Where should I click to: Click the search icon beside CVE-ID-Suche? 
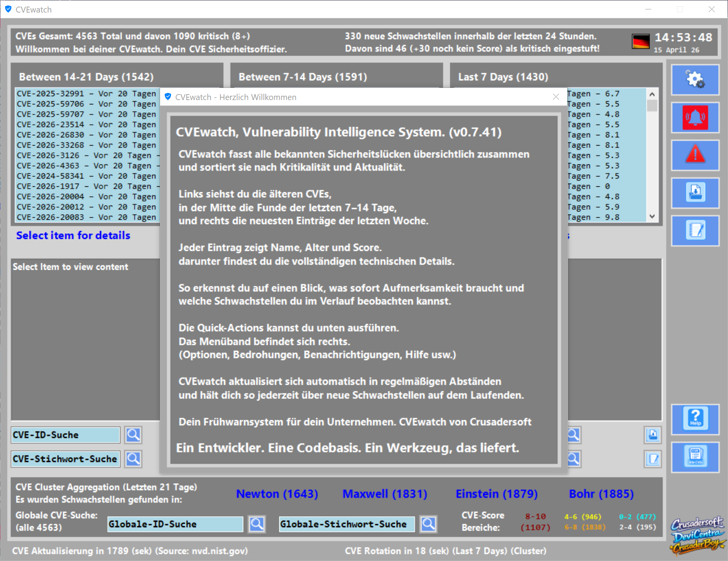pos(133,435)
